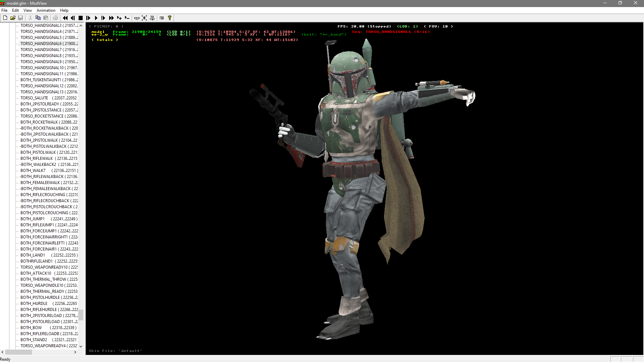Click the Copy icon in the toolbar

(x=38, y=18)
